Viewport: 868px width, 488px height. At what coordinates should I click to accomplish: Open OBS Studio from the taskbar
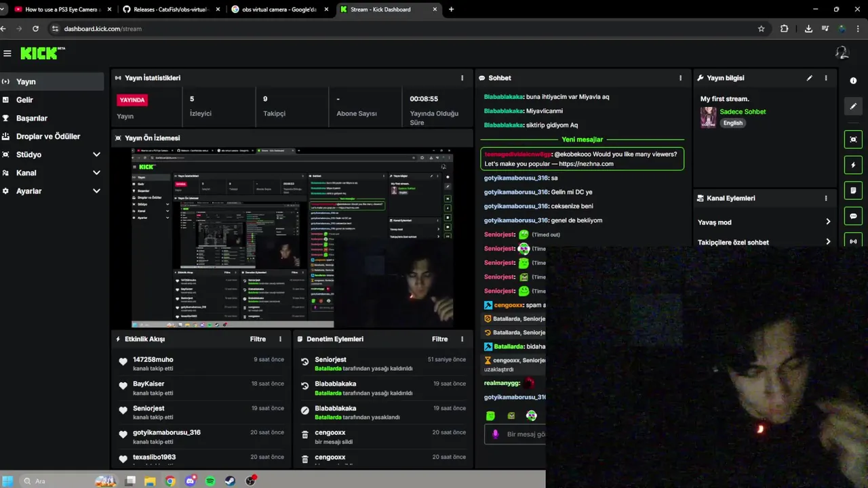coord(250,481)
